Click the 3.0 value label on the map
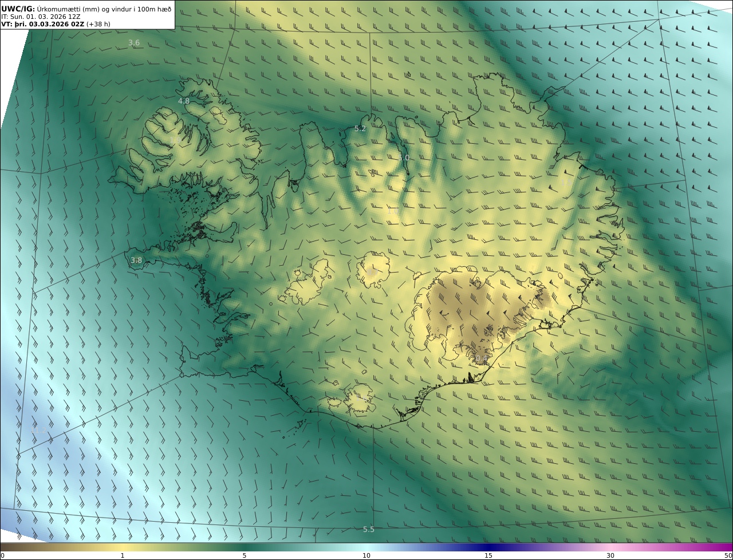The image size is (733, 560). (404, 157)
